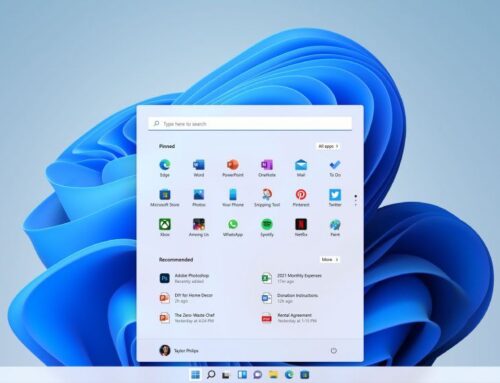
Task: Open Taylor Philips user account menu
Action: point(179,350)
